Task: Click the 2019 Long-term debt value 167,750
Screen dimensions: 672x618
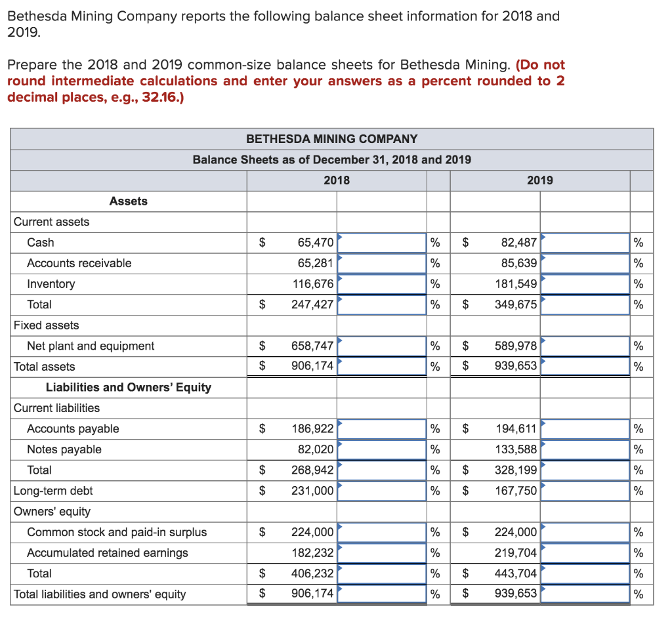Action: [516, 491]
